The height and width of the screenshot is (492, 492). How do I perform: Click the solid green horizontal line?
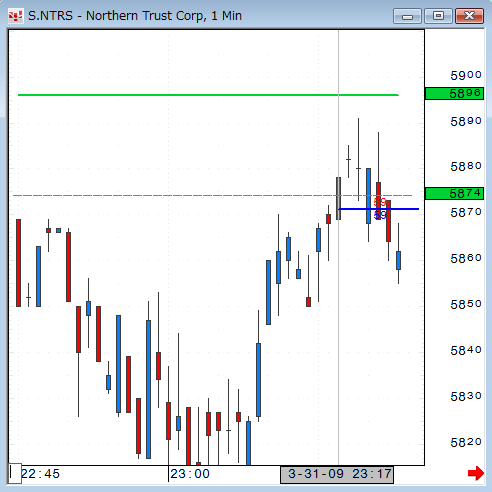pyautogui.click(x=208, y=95)
